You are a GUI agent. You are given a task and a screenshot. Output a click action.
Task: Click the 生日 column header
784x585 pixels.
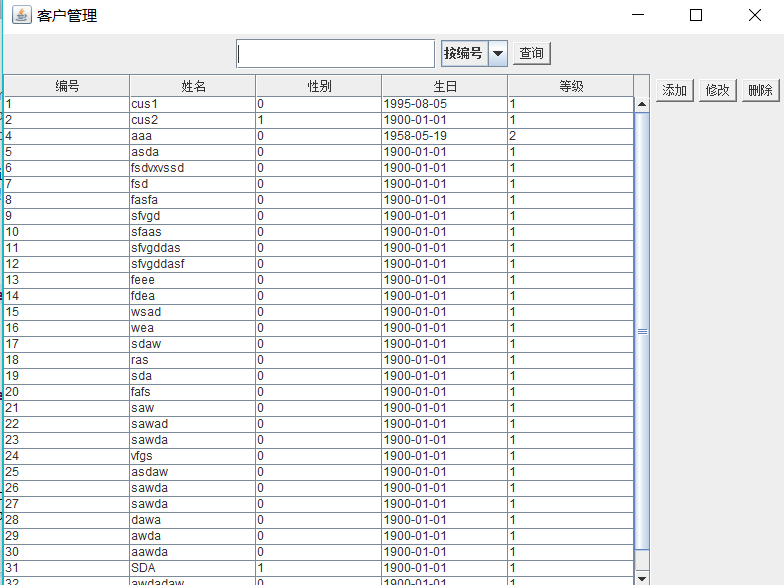point(445,86)
